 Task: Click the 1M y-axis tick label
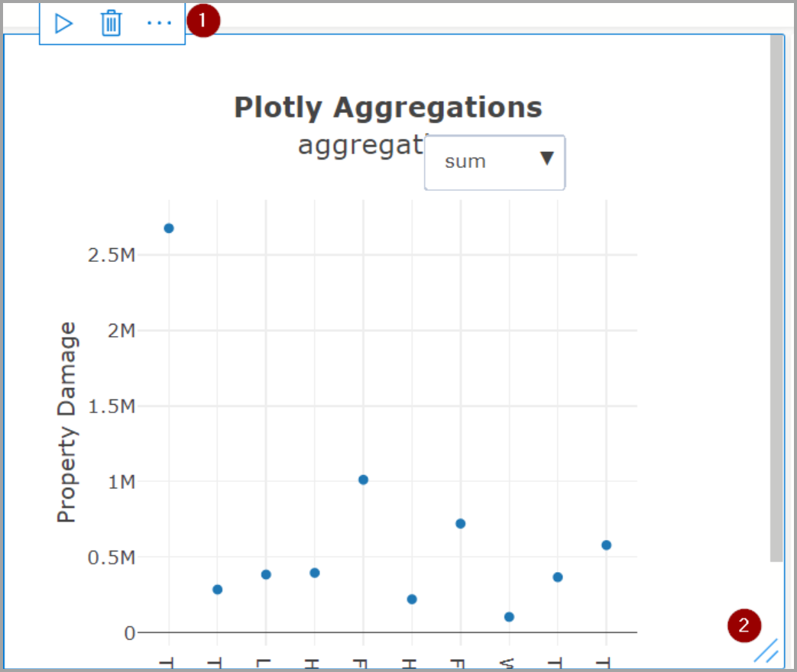121,482
